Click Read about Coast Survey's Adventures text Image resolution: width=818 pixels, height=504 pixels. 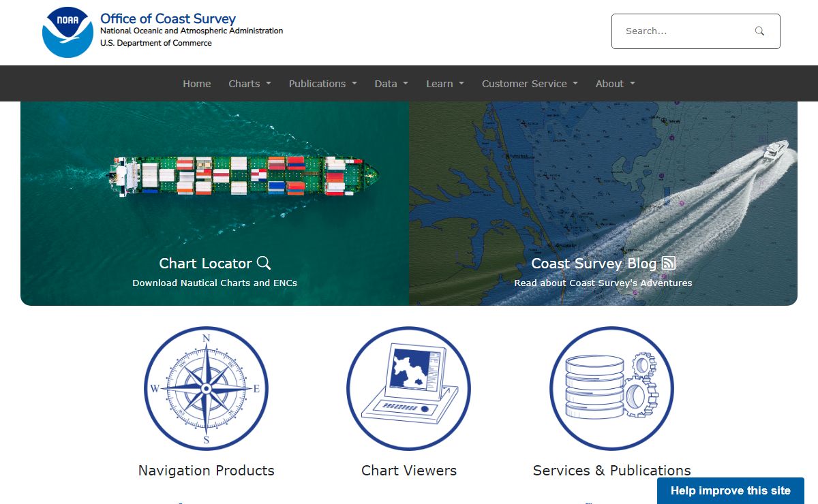tap(603, 283)
